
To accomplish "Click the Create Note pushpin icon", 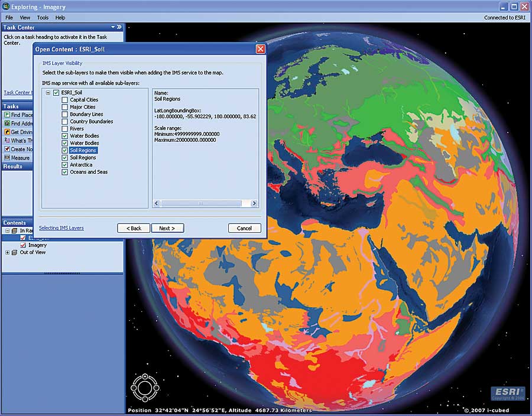I will (7, 149).
